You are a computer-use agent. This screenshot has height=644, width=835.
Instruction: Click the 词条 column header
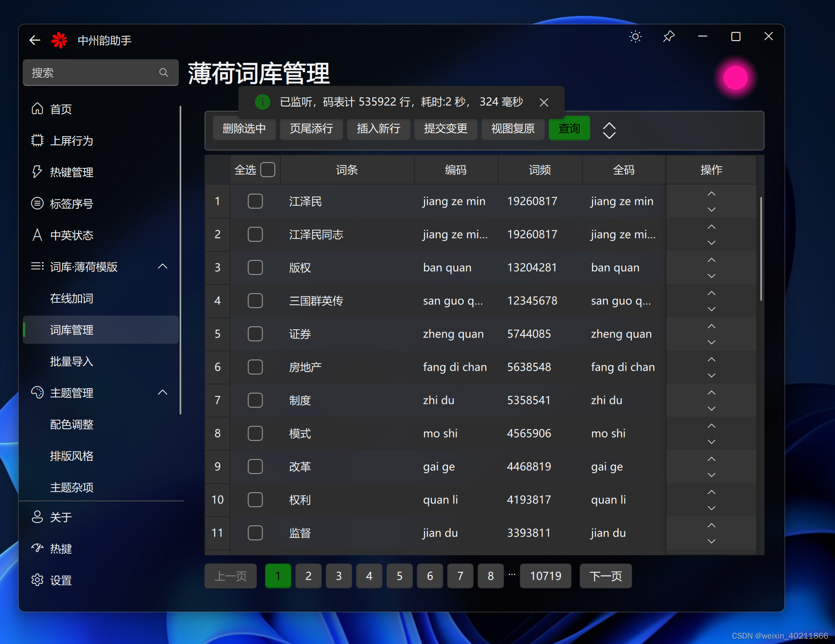tap(347, 170)
